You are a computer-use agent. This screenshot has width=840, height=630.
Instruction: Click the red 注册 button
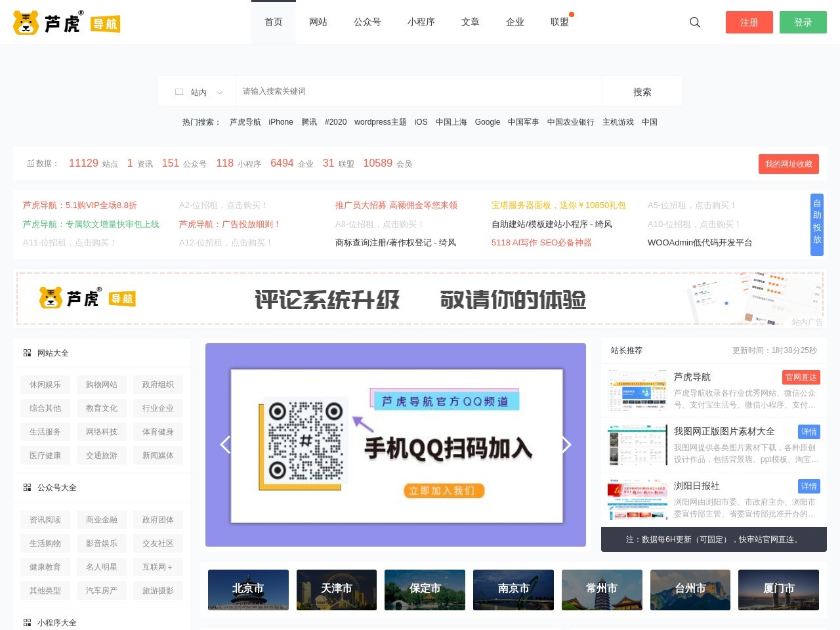[x=749, y=22]
